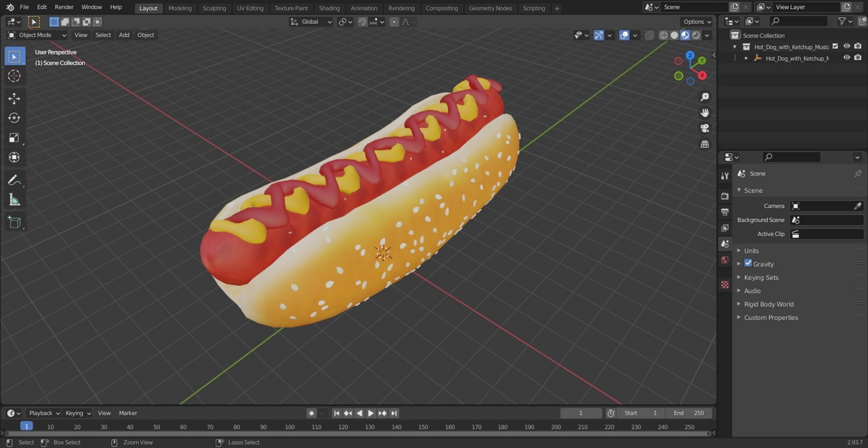
Task: Open the Output properties tab icon
Action: [x=725, y=212]
